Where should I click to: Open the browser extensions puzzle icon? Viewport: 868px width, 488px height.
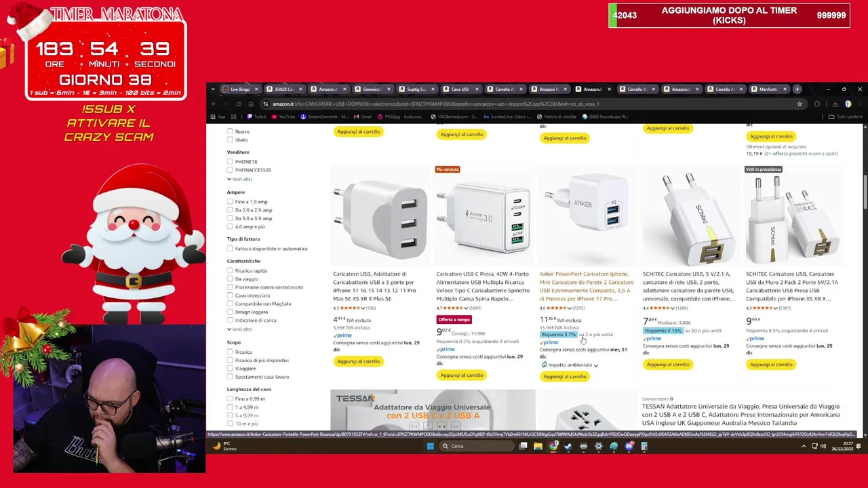[817, 104]
